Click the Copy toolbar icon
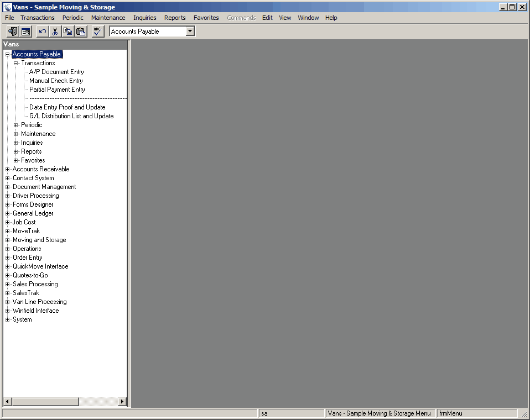The image size is (530, 420). pos(67,32)
